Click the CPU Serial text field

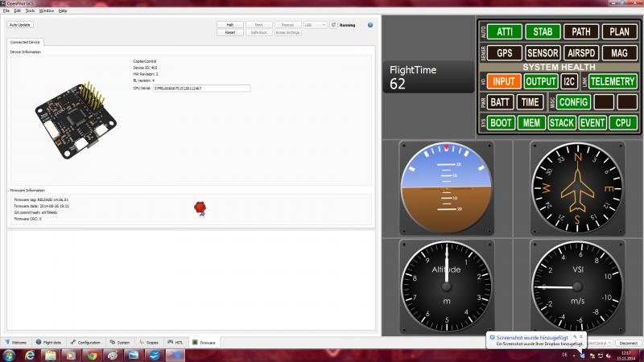tap(202, 88)
